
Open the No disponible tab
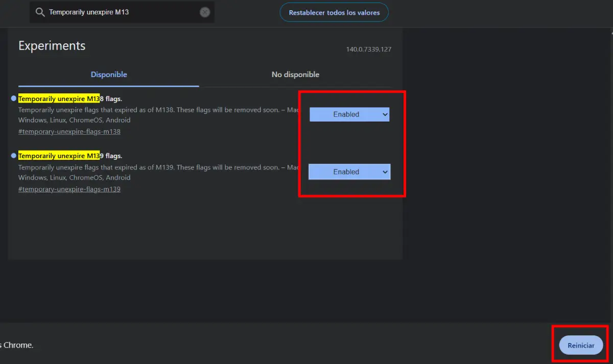pos(295,75)
